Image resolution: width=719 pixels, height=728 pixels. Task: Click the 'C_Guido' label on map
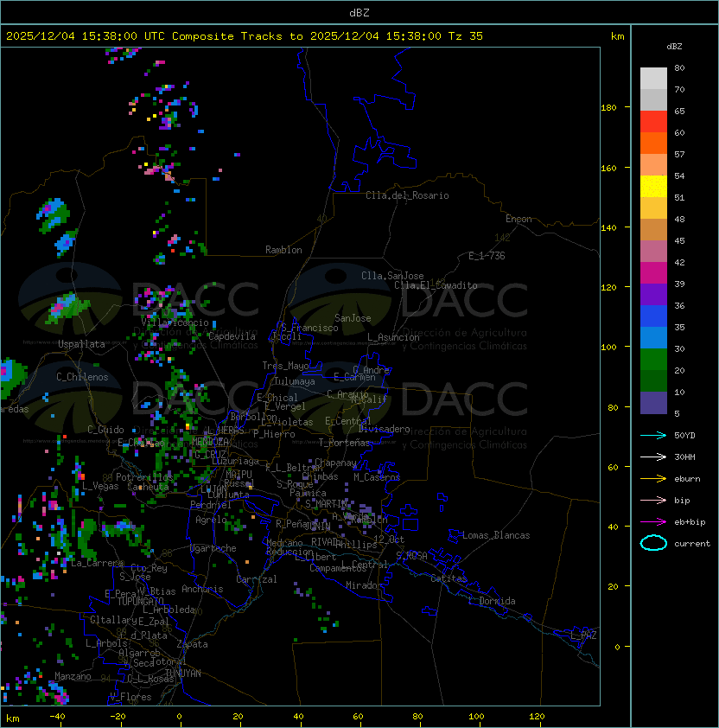point(105,430)
